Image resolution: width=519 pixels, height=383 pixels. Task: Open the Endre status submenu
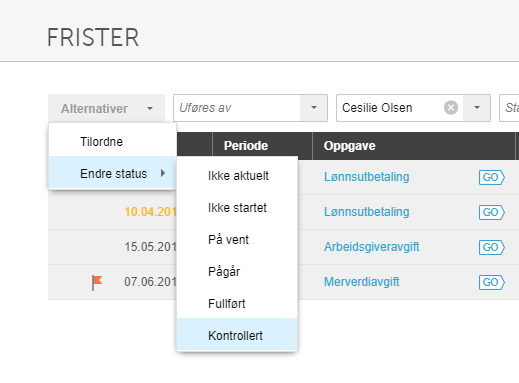112,173
